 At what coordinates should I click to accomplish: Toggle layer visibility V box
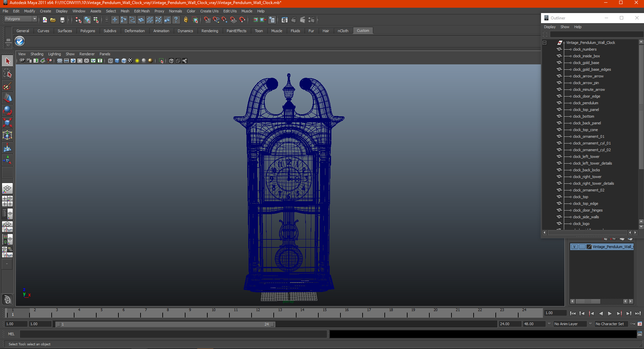click(574, 247)
